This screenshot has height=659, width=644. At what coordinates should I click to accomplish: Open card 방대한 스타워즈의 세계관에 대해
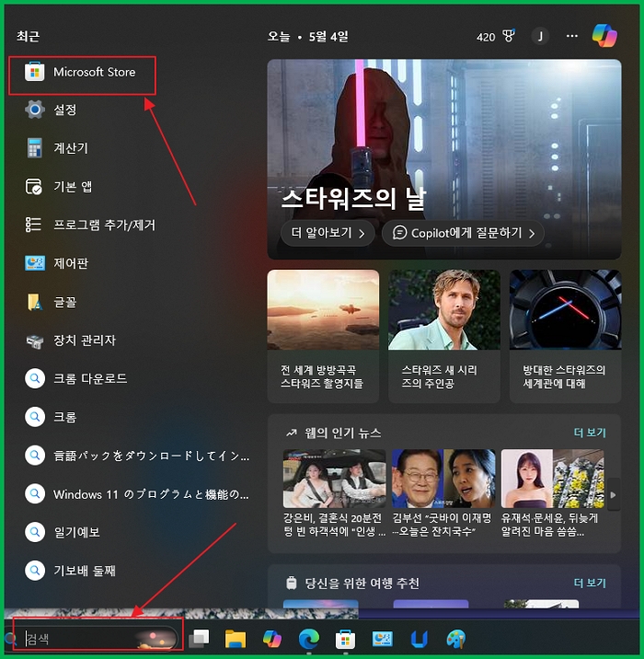coord(565,336)
